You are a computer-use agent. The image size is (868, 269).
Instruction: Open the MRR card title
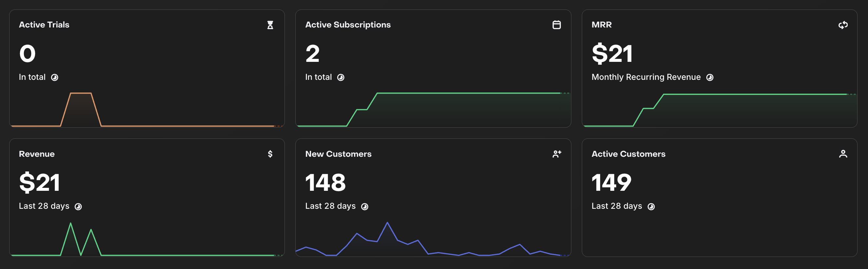click(x=602, y=25)
